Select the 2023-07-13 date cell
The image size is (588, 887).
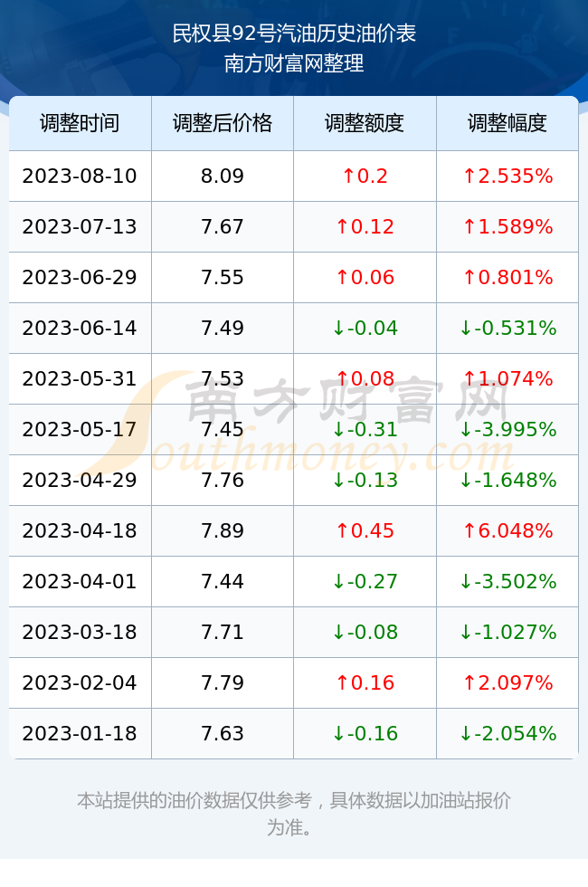click(x=80, y=227)
